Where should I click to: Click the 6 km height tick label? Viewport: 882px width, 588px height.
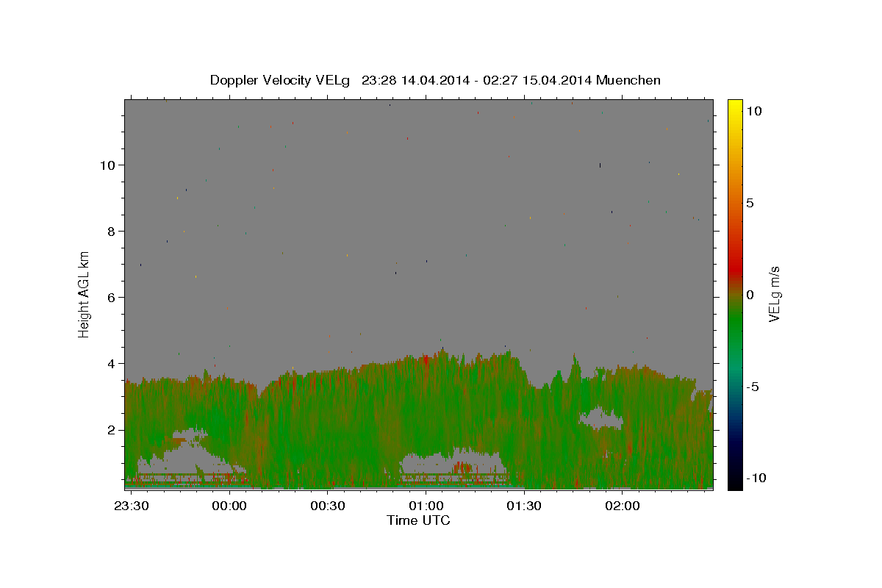tap(111, 297)
